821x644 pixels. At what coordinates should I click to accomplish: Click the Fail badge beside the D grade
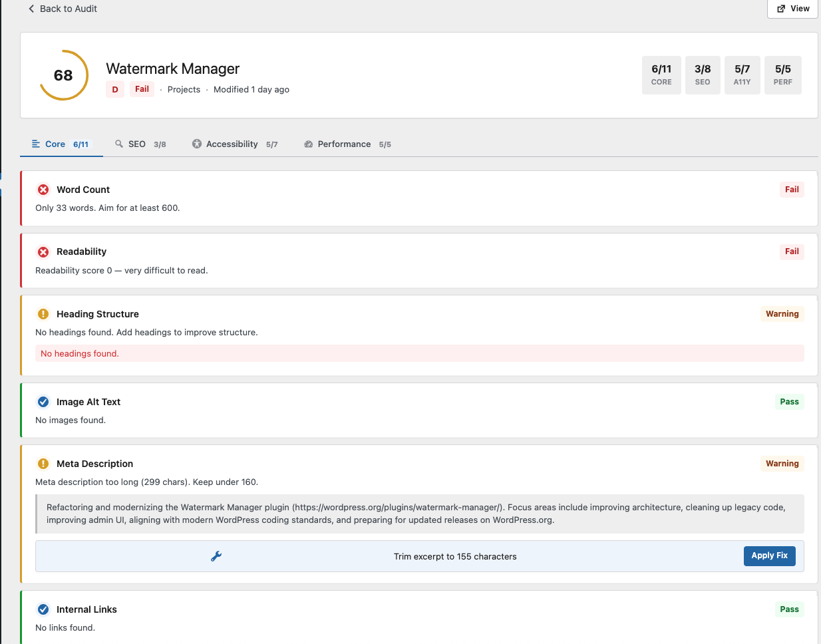(x=142, y=89)
